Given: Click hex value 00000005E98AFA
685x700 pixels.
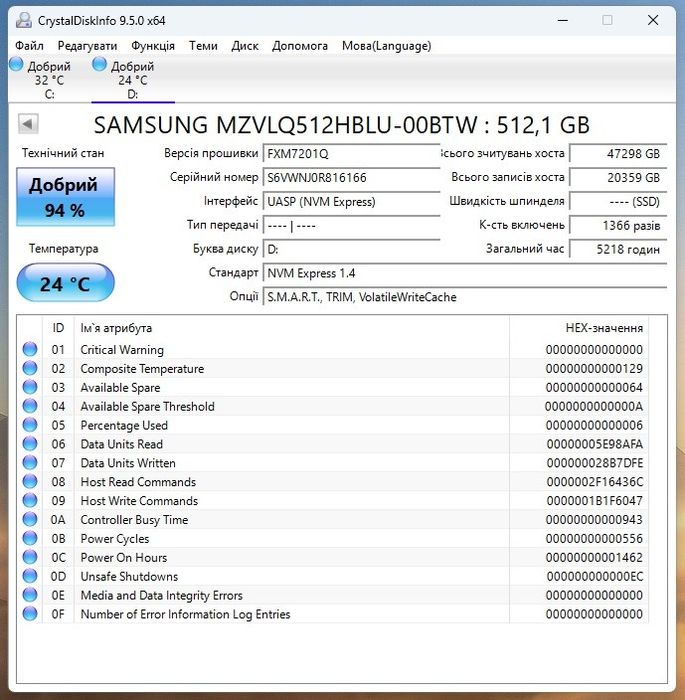Looking at the screenshot, I should [x=594, y=444].
